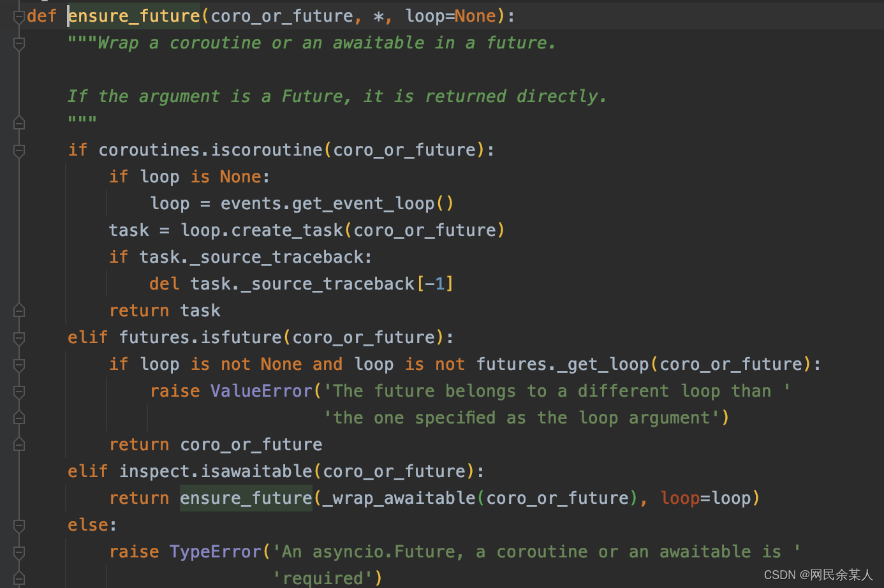
Task: Click 'futures.isfuture' in the elif line
Action: [200, 337]
